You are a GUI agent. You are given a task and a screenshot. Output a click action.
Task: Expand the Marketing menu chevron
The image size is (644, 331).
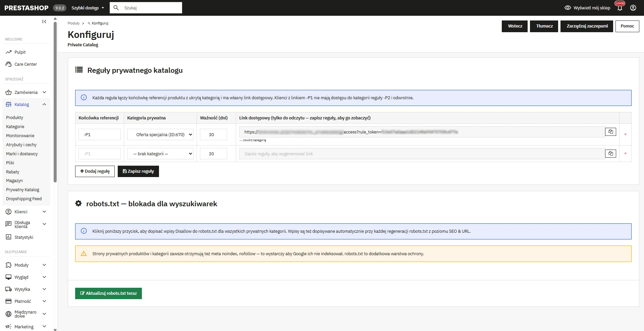[x=44, y=327]
